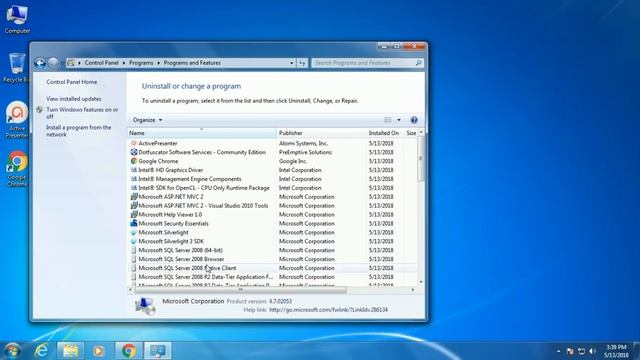Click the scroll right arrow under list
The width and height of the screenshot is (640, 360).
point(413,290)
